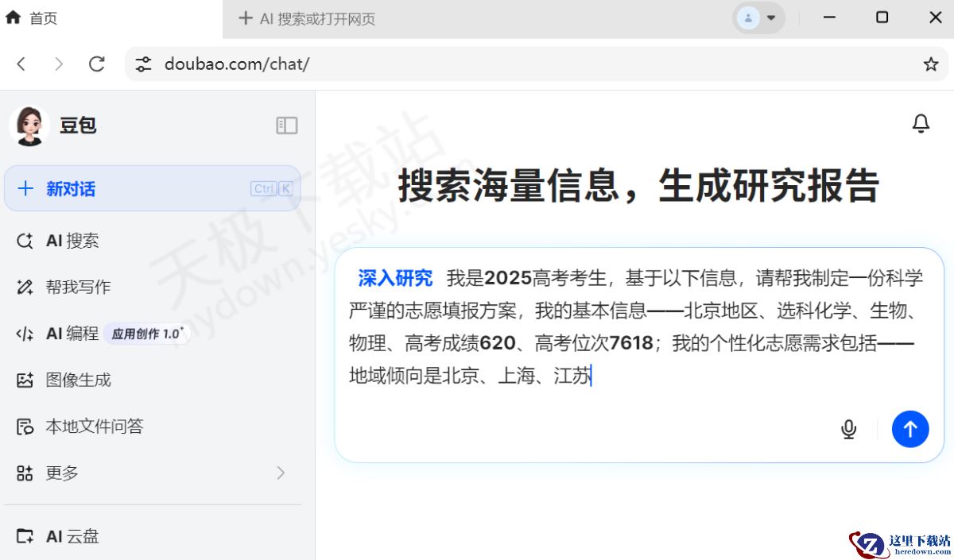Screen dimensions: 954x560
Task: Reload the page with refresh icon
Action: 97,64
